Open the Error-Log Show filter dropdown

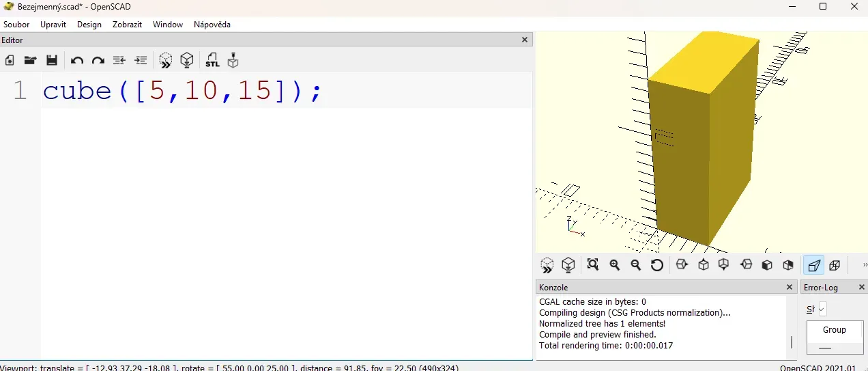tap(822, 309)
